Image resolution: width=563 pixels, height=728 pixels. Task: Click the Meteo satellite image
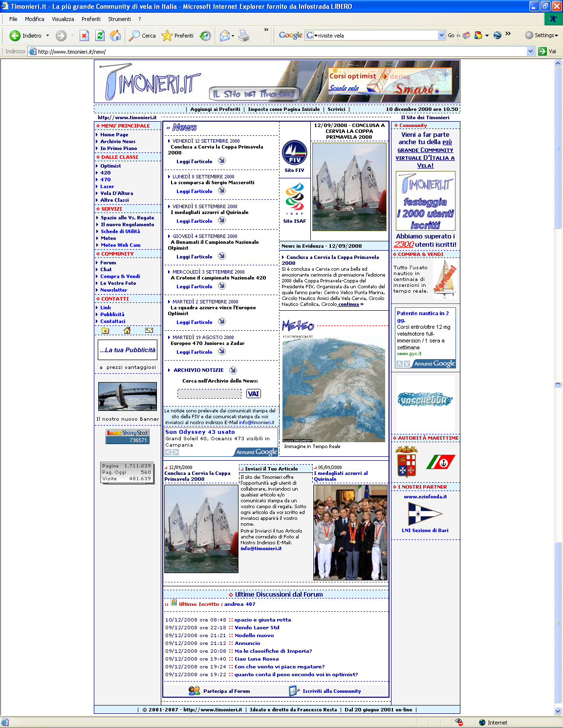(334, 388)
